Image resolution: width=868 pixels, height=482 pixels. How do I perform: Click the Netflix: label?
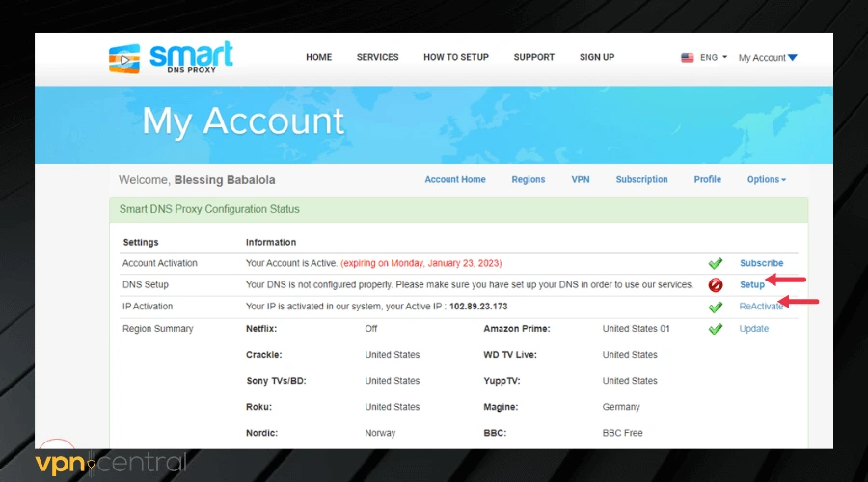pyautogui.click(x=261, y=329)
